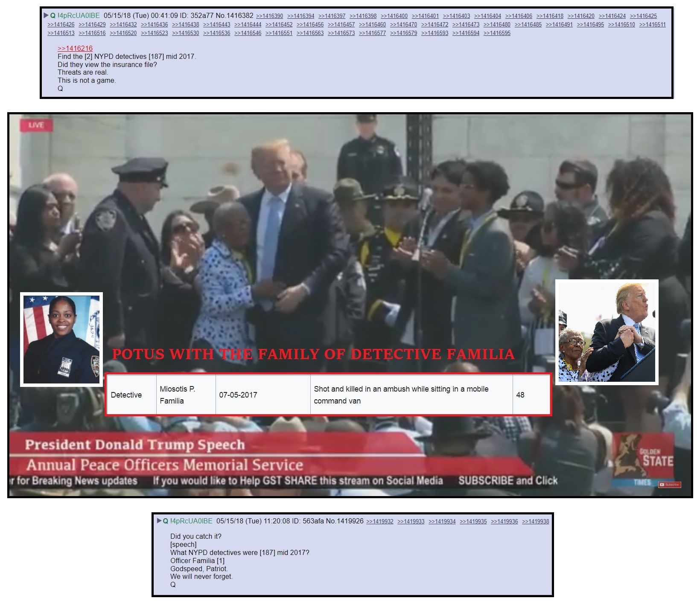The height and width of the screenshot is (604, 700).
Task: Go to reply >>1416443
Action: click(x=217, y=25)
